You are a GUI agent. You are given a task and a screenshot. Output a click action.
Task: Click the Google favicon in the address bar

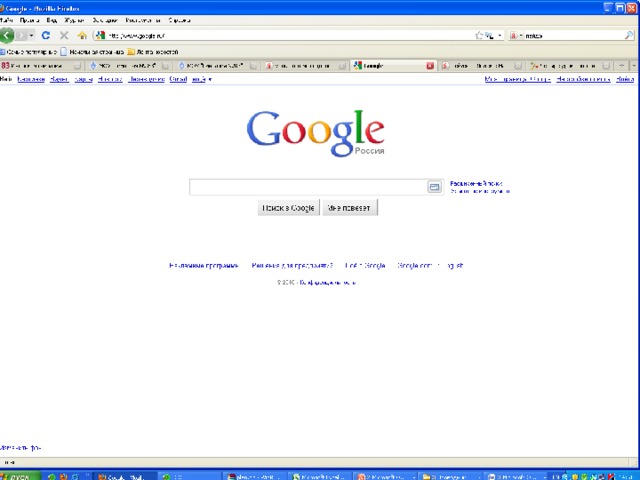click(x=100, y=36)
